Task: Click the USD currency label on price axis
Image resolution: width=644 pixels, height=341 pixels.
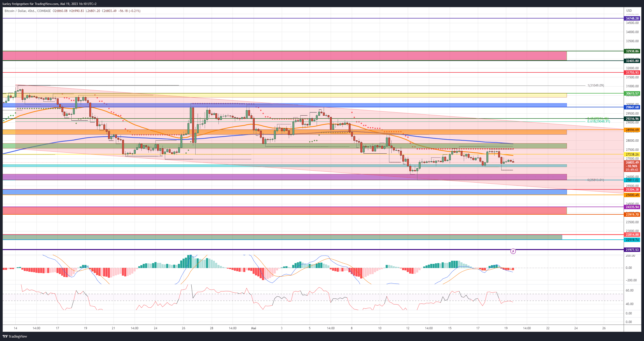Action: click(x=629, y=11)
